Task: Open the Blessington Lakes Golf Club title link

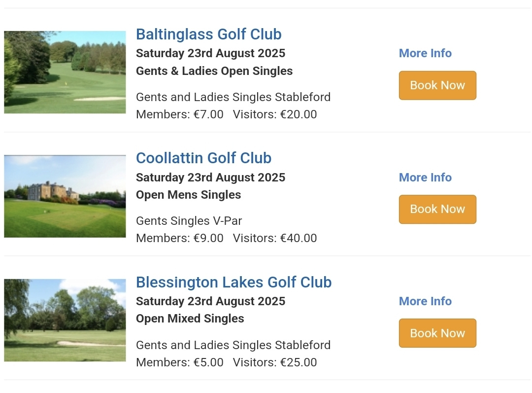Action: 234,282
